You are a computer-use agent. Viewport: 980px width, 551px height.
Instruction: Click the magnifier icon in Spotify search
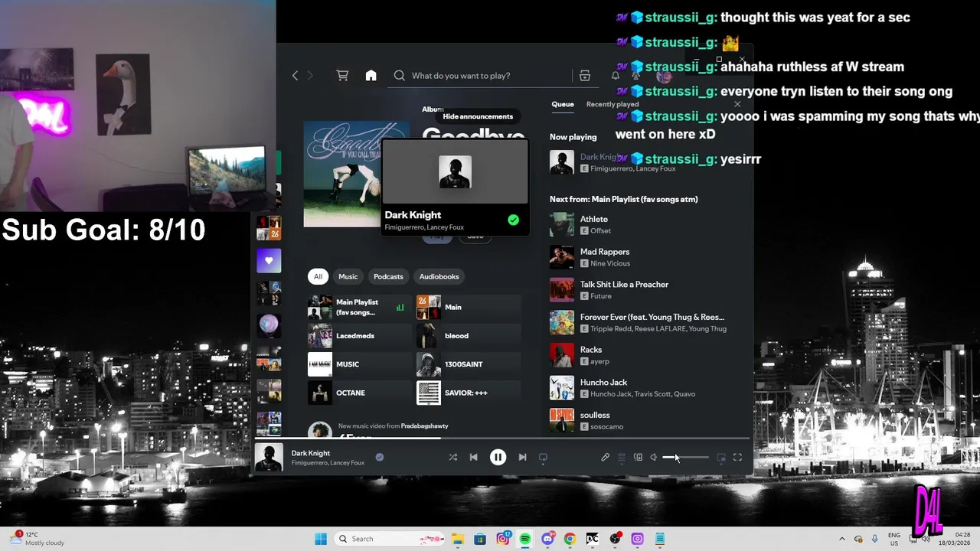point(399,75)
